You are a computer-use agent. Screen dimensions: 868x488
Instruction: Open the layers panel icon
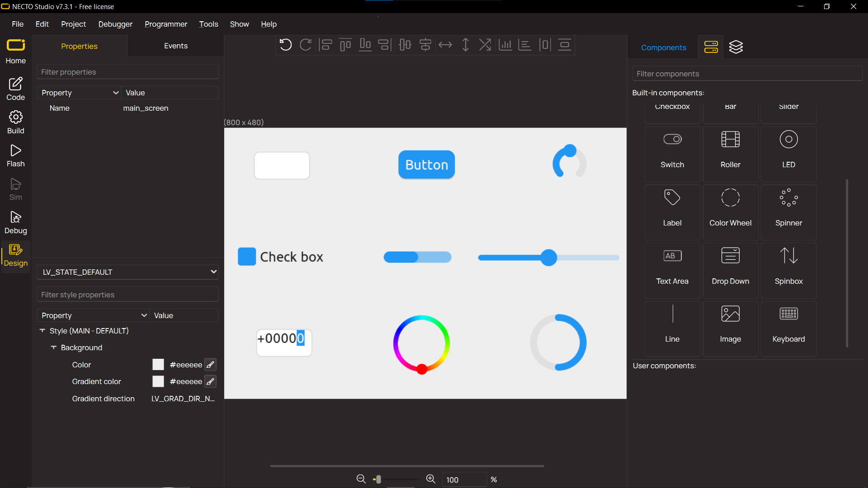coord(736,47)
